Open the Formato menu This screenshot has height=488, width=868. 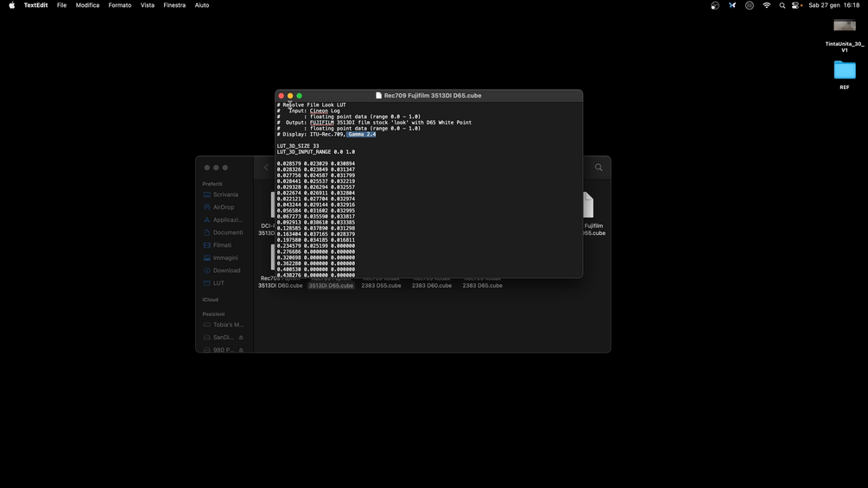coord(119,5)
